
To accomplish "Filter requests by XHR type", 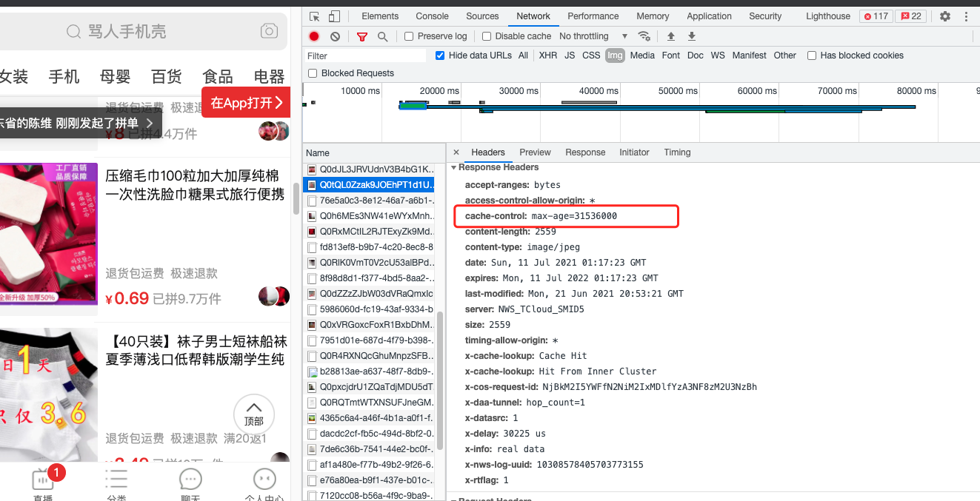I will tap(548, 56).
